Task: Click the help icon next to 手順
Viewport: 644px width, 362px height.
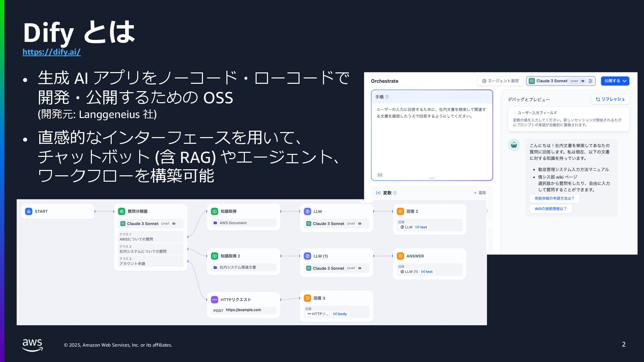Action: 387,97
